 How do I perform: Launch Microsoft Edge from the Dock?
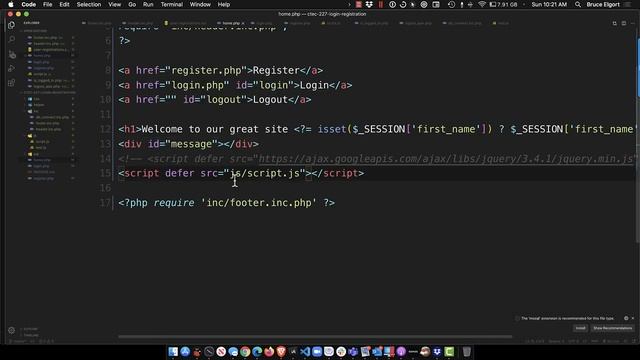click(x=257, y=351)
